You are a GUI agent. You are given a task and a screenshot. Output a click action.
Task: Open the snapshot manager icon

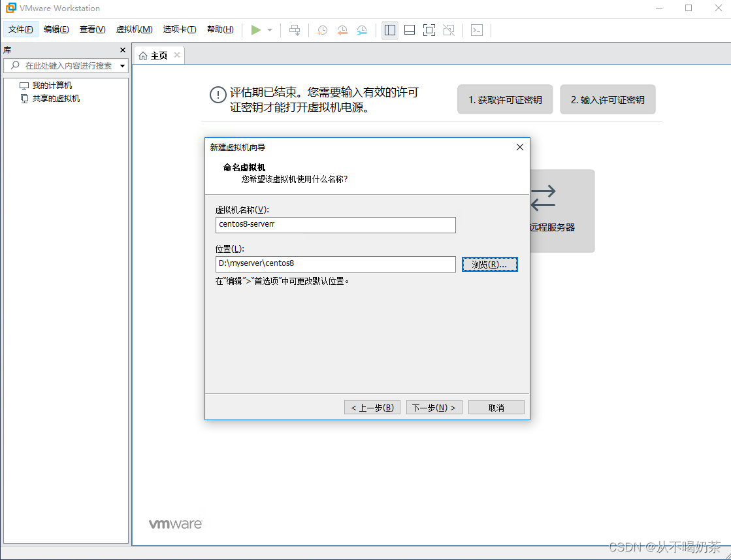click(362, 30)
